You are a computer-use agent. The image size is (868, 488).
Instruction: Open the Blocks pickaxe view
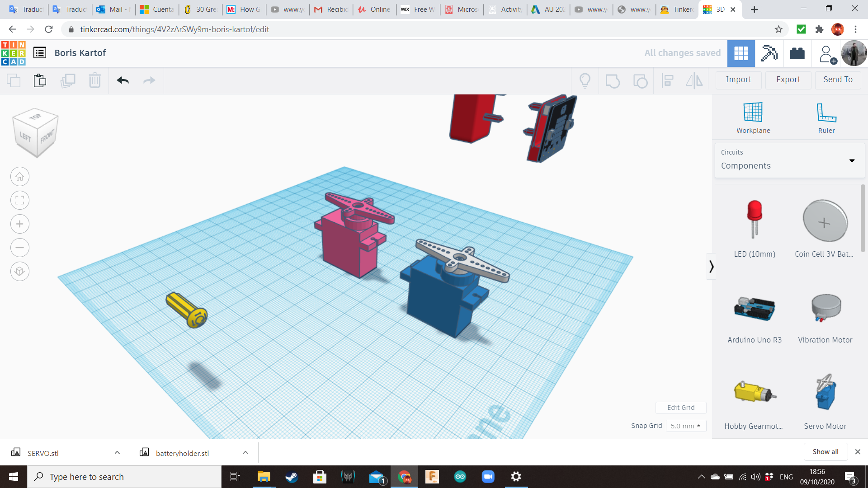769,53
